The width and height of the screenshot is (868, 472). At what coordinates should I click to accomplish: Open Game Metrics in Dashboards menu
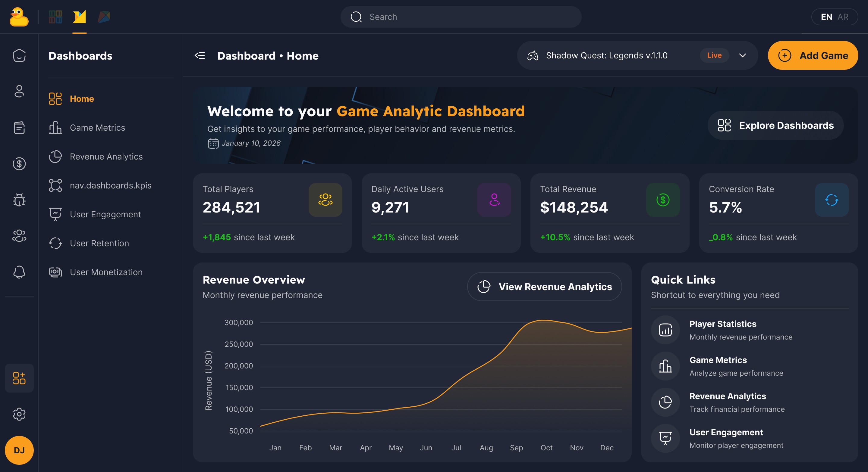pyautogui.click(x=97, y=128)
